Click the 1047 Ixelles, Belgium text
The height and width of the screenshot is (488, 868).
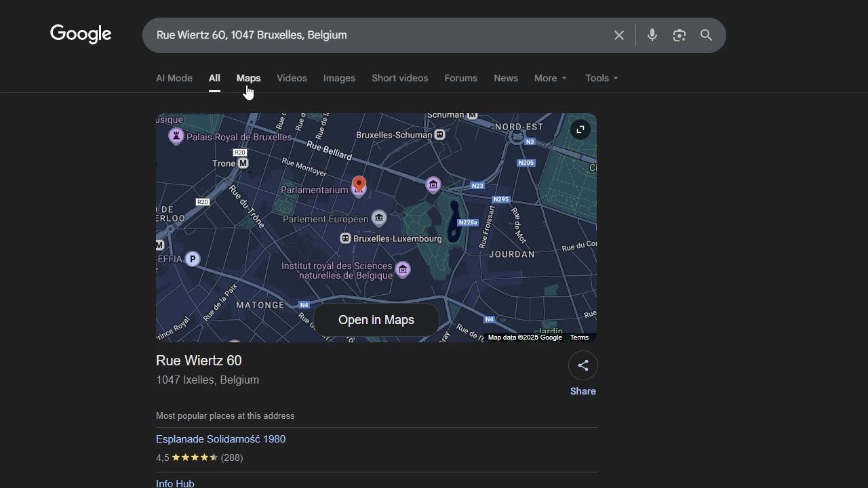point(208,380)
